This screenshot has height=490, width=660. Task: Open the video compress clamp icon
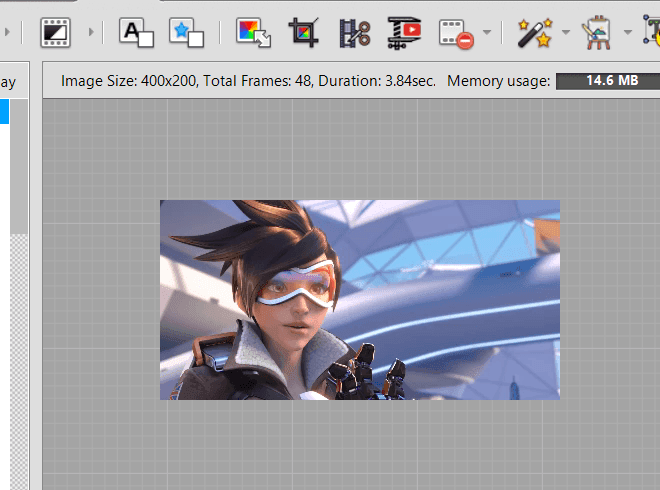(404, 32)
